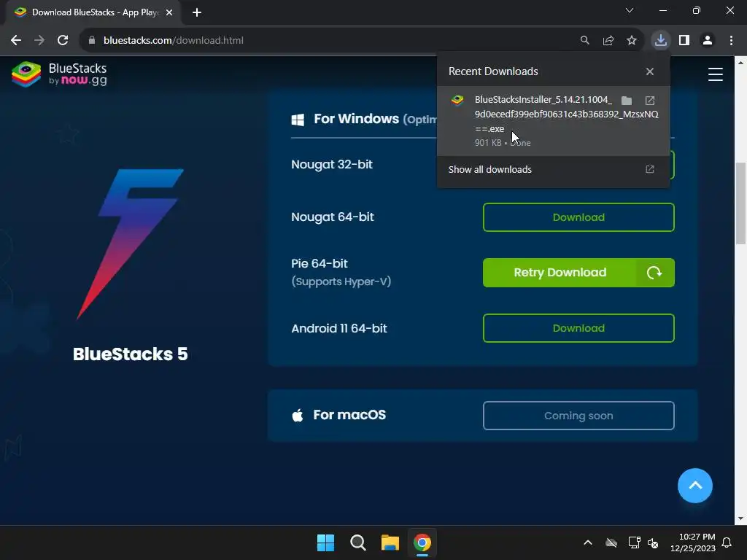Image resolution: width=747 pixels, height=560 pixels.
Task: Go back to the previous page
Action: point(16,41)
